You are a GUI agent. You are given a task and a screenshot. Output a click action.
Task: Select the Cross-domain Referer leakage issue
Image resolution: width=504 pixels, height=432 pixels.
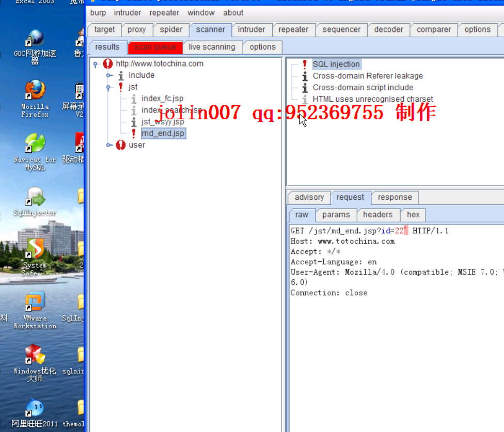[368, 76]
